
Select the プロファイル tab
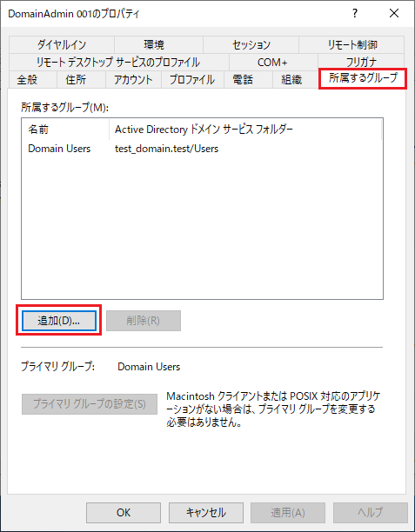[x=192, y=80]
